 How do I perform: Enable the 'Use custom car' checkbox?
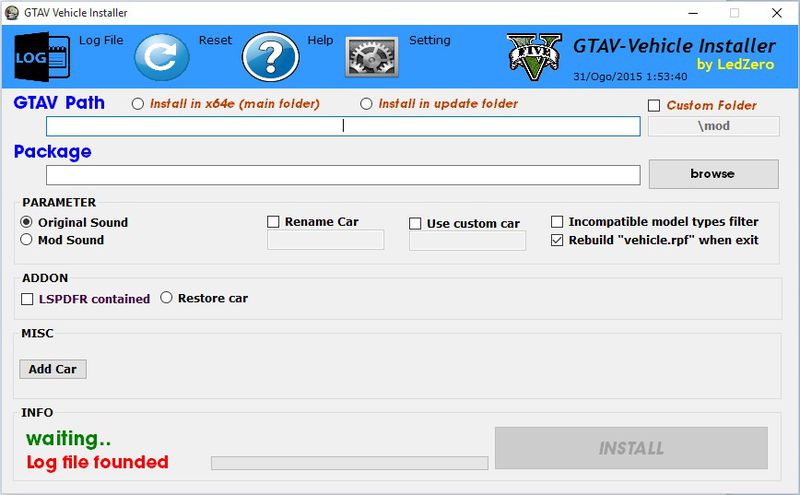pos(415,224)
